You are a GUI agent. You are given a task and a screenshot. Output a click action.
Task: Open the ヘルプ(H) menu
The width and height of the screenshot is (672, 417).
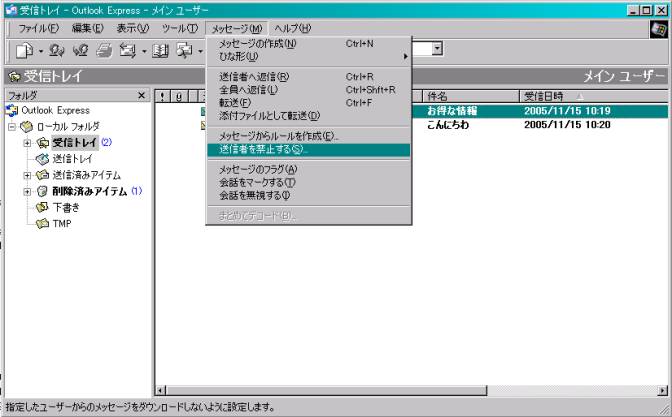pos(293,29)
